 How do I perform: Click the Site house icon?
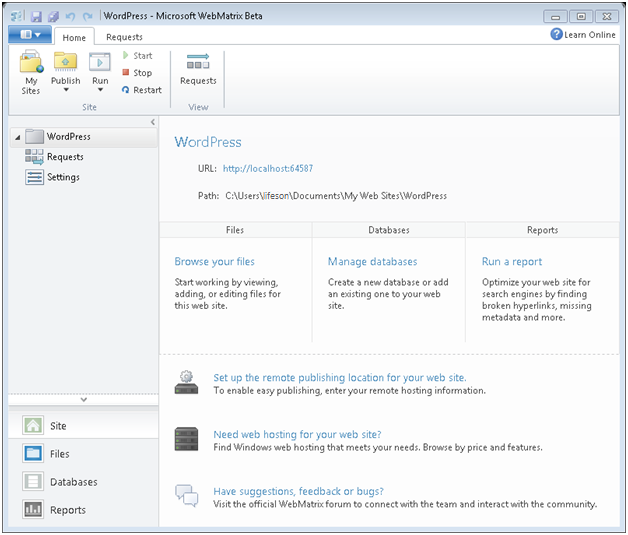[x=33, y=425]
